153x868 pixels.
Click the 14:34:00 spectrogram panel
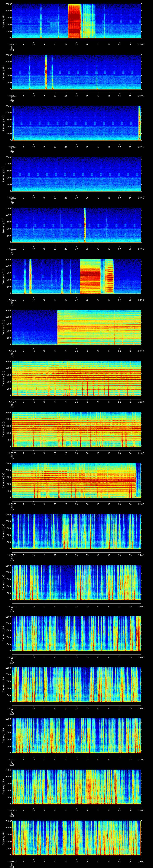click(77, 633)
